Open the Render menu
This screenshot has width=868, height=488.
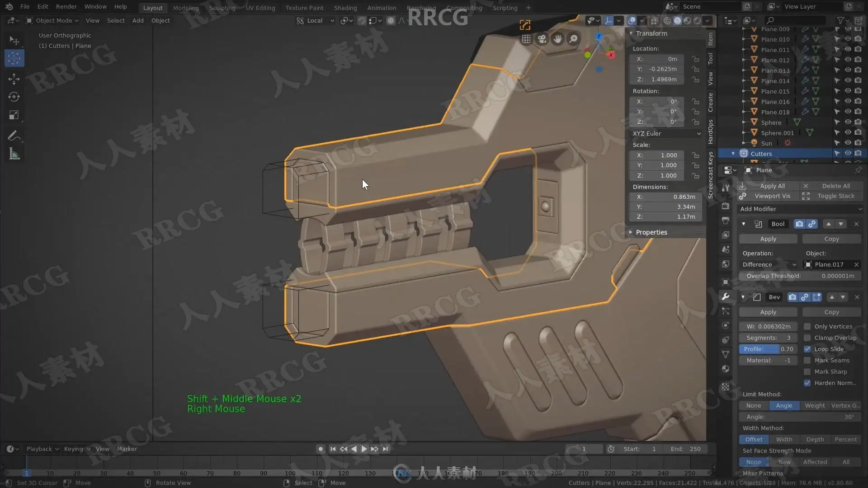click(x=66, y=7)
